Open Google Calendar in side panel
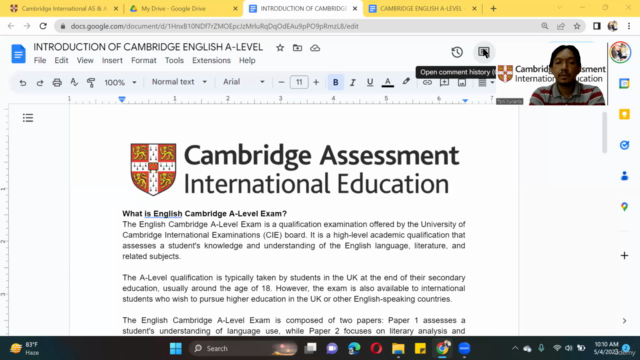The height and width of the screenshot is (360, 640). [x=624, y=83]
